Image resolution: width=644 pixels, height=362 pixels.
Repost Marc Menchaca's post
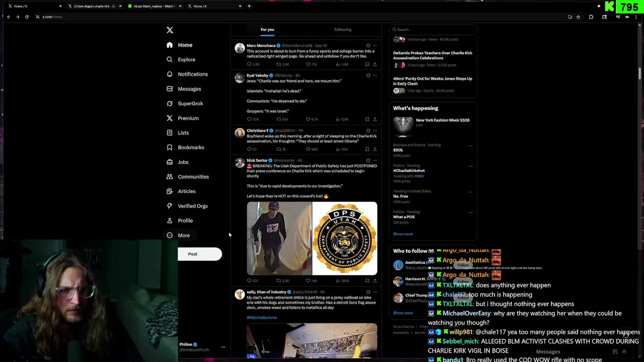coord(279,64)
